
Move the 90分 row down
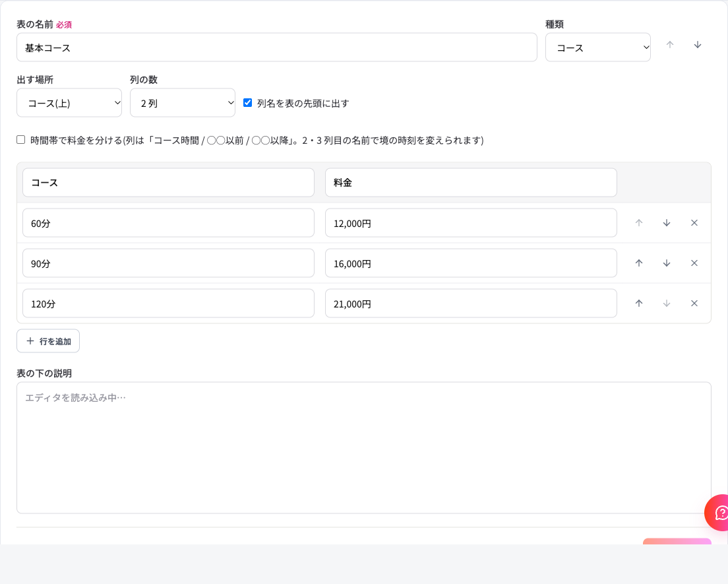(667, 263)
